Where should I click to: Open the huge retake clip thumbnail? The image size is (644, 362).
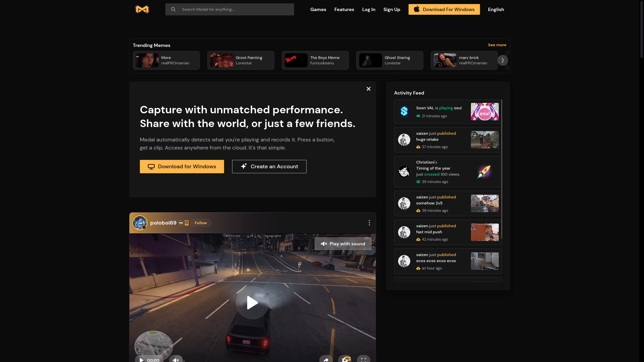coord(485,140)
